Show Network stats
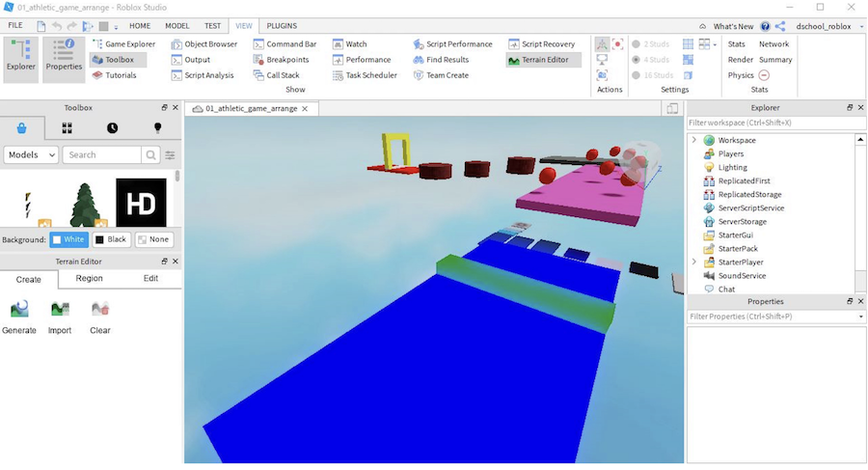Viewport: 868px width, 470px height. 773,43
